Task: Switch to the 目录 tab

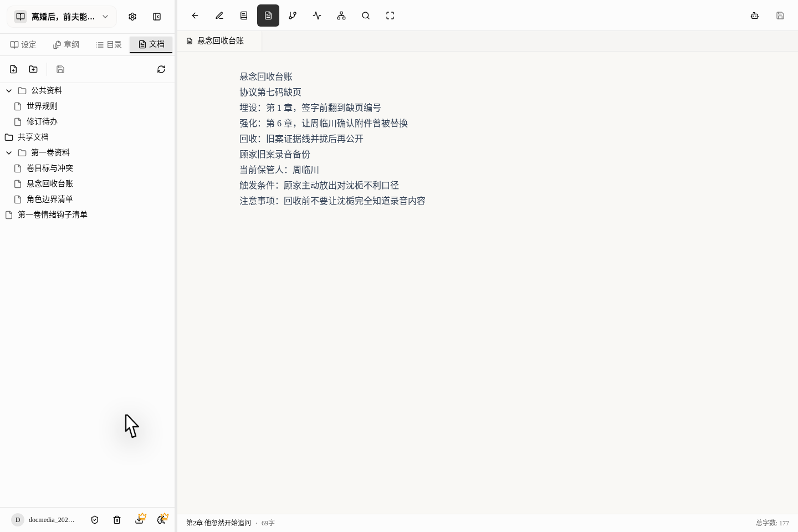Action: click(x=109, y=45)
